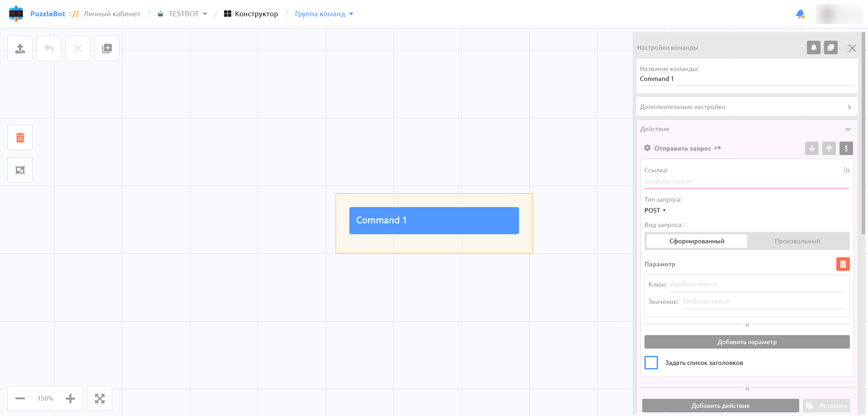Click the Добавить параметр button
Viewport: 868px width, 416px height.
click(747, 342)
